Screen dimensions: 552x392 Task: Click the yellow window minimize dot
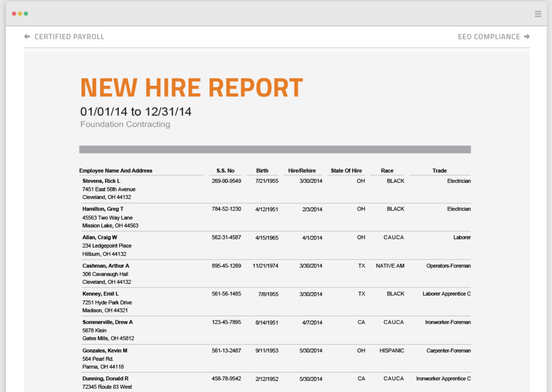pos(20,14)
